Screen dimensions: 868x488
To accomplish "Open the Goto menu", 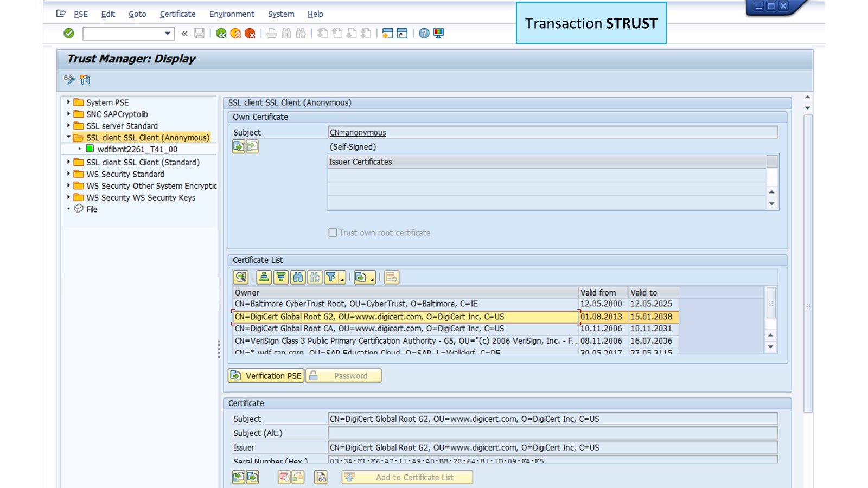I will click(x=137, y=14).
